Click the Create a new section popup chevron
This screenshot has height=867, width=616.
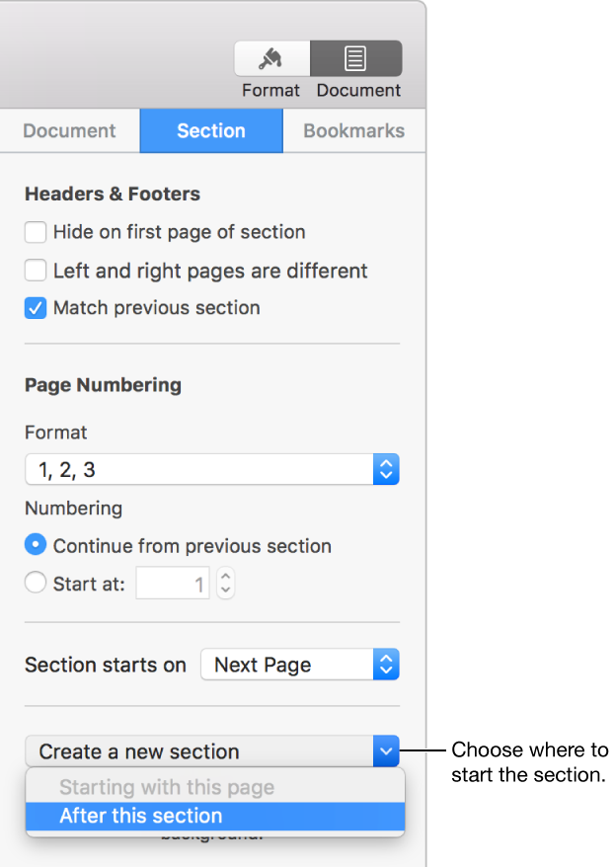pos(386,751)
